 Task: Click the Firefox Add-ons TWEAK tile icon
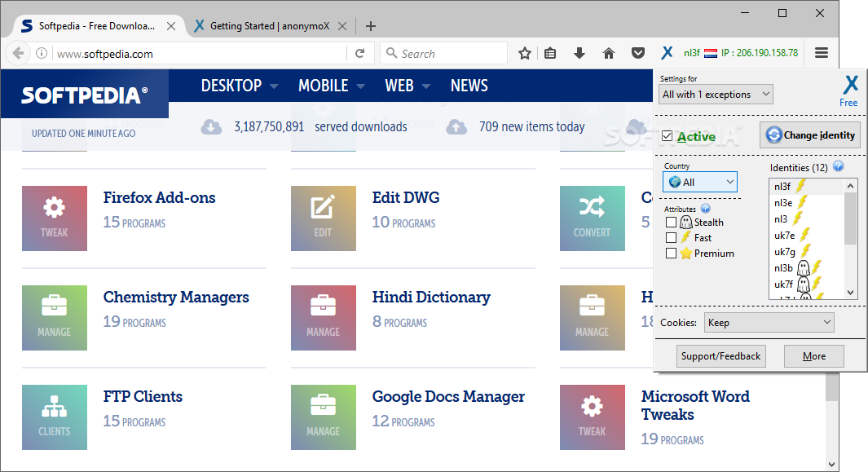tap(55, 218)
